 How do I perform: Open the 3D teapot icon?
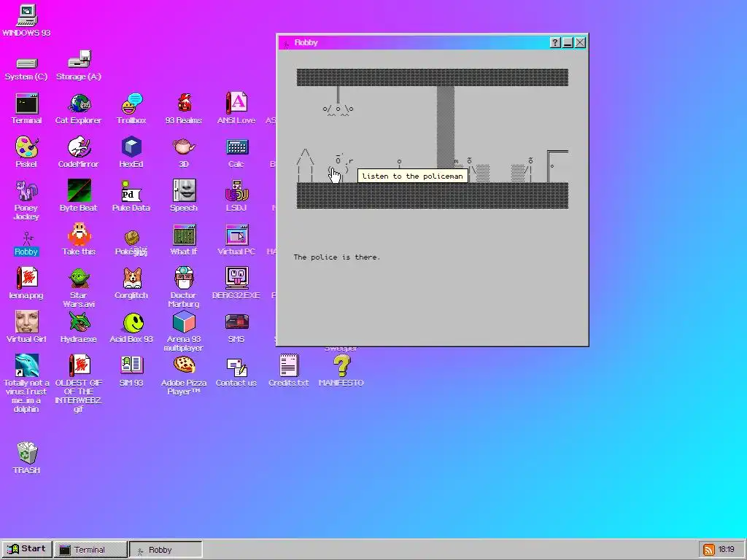(183, 153)
